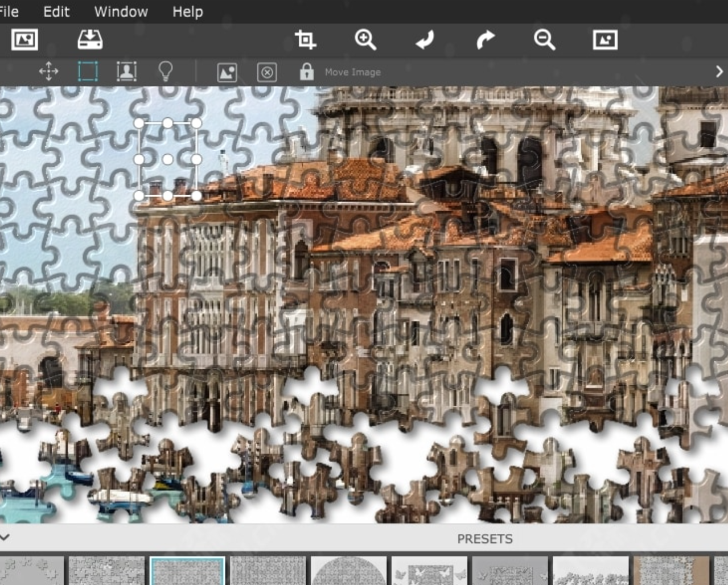Click the top-middle handle of selection box

click(168, 123)
